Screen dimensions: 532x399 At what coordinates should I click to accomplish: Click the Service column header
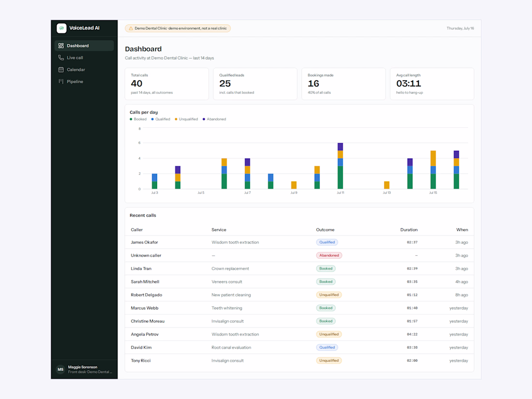tap(219, 230)
